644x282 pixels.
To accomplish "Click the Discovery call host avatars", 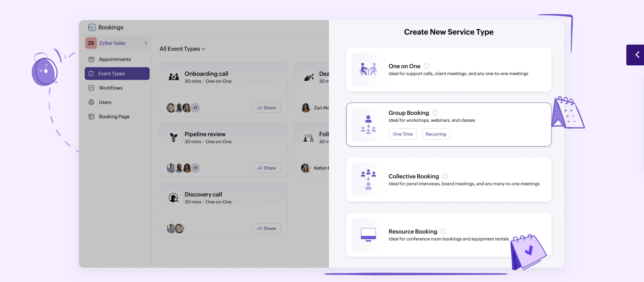I will coord(175,228).
